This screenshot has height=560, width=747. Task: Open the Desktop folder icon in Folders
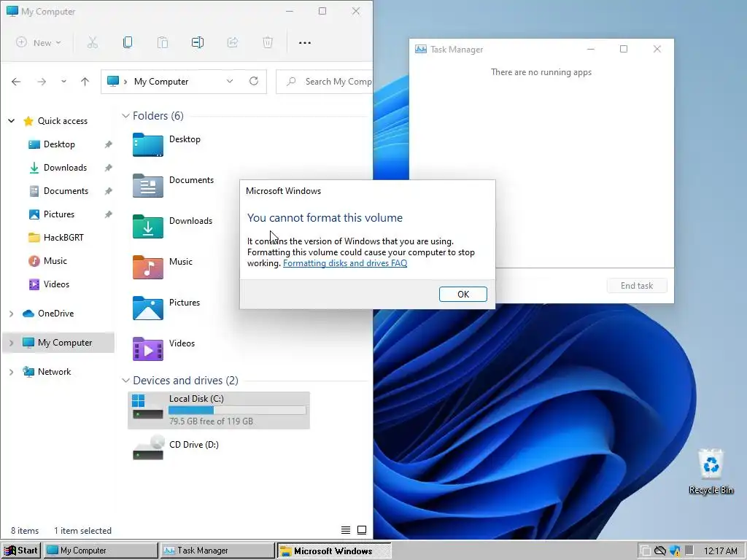(147, 145)
